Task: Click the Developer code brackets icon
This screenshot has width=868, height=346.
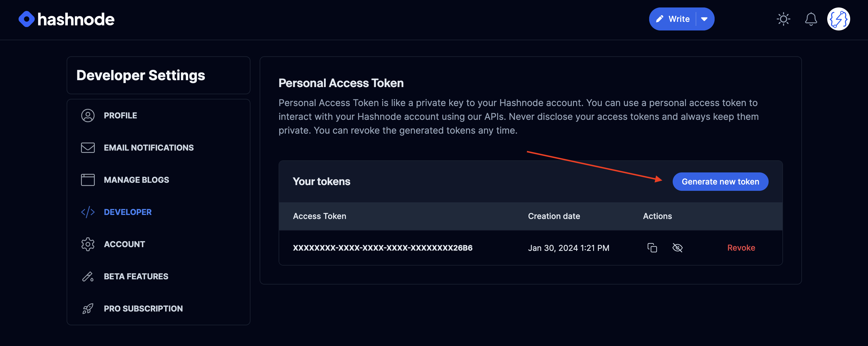Action: click(88, 212)
